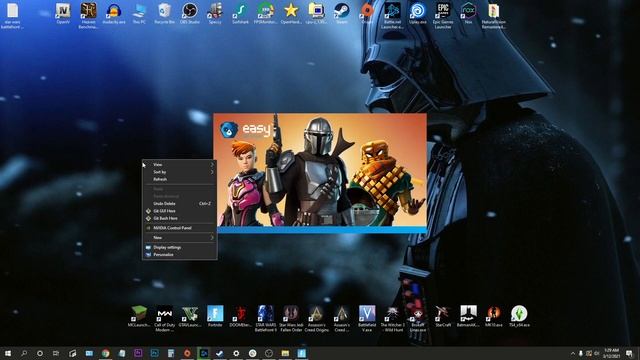Launch the DOOM Eternal shortcut

pos(240,317)
